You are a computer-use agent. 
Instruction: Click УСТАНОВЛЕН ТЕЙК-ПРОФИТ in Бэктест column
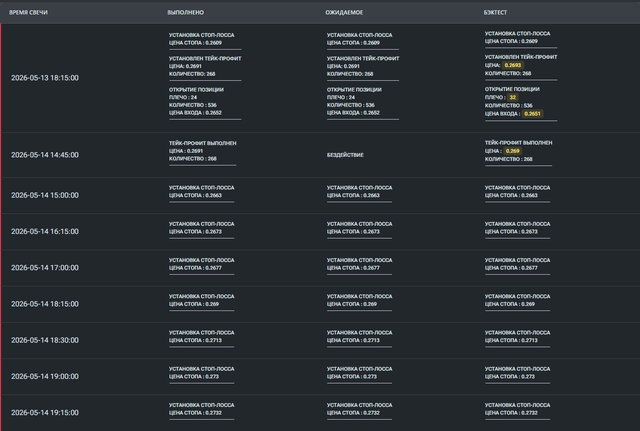point(521,57)
